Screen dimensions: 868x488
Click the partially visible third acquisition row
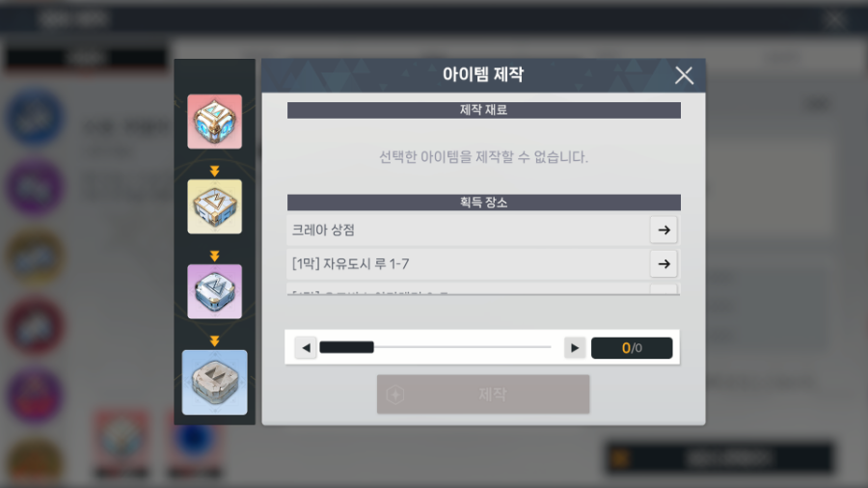483,288
